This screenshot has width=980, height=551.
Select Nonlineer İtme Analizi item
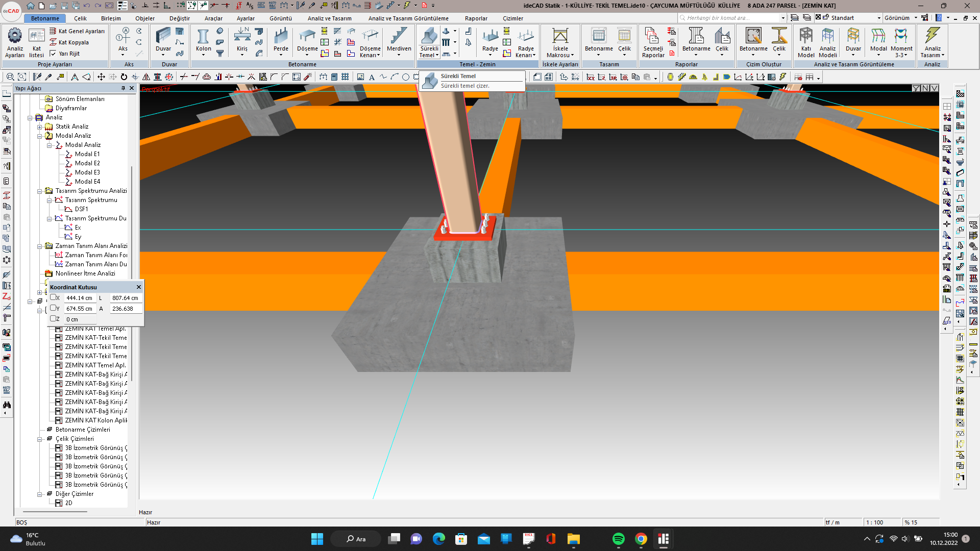pyautogui.click(x=85, y=273)
